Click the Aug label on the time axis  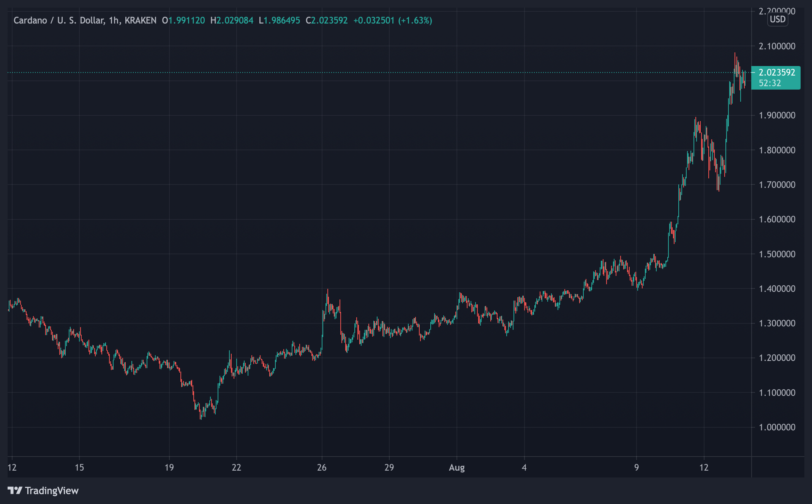tap(457, 468)
